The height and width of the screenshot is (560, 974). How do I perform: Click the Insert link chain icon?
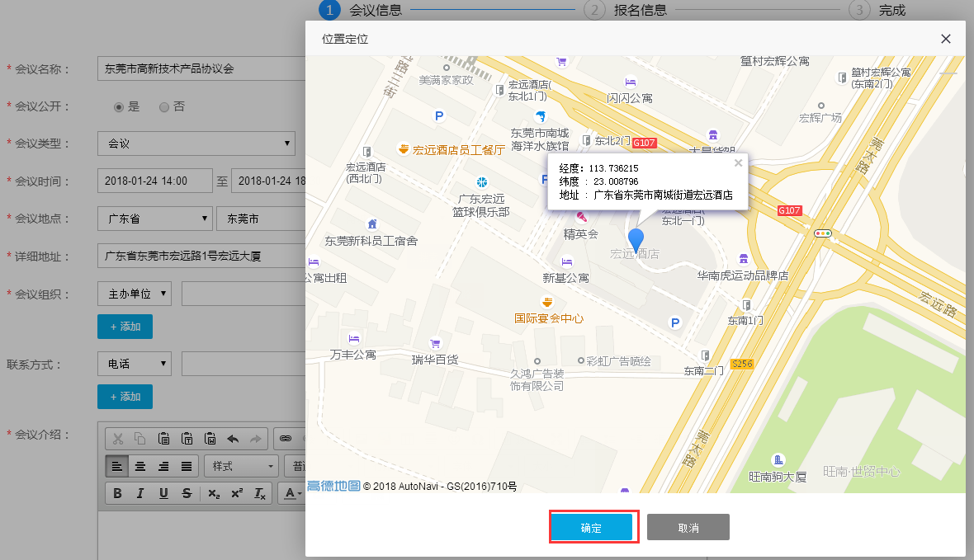285,439
